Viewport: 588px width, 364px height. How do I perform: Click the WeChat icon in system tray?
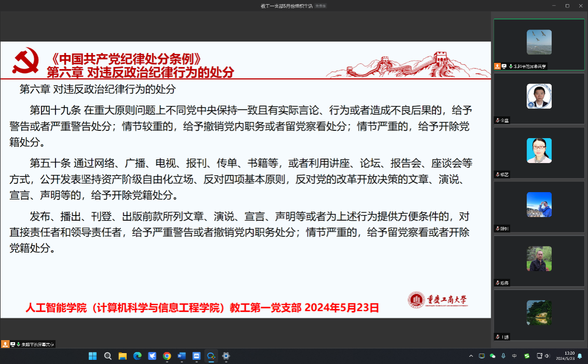[492, 356]
